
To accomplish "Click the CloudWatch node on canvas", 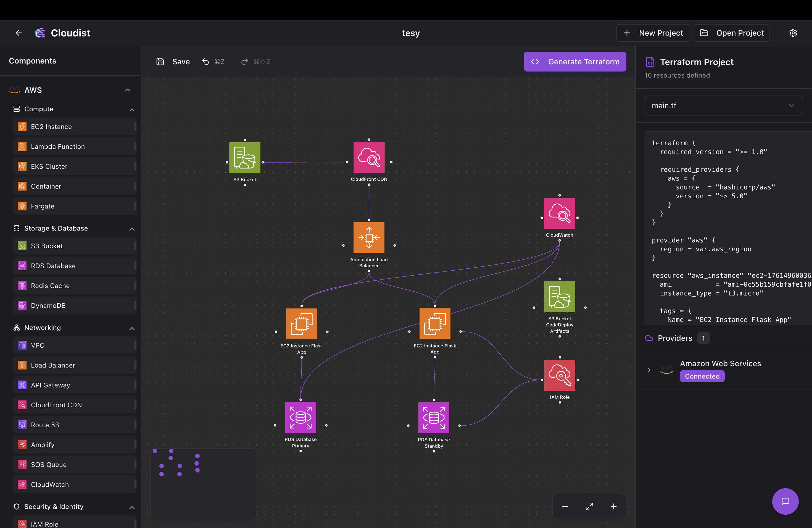I will (559, 213).
